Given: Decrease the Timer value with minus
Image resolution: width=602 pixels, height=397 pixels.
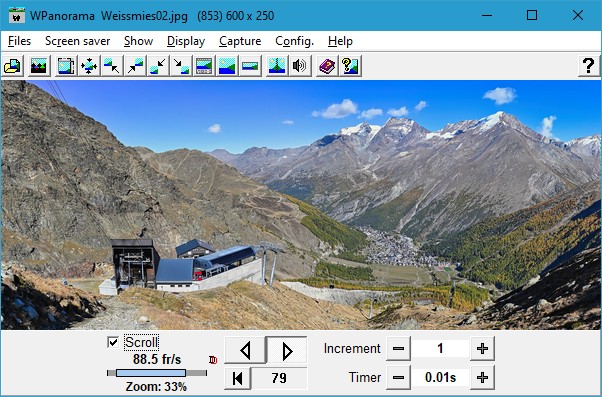Looking at the screenshot, I should coord(398,378).
